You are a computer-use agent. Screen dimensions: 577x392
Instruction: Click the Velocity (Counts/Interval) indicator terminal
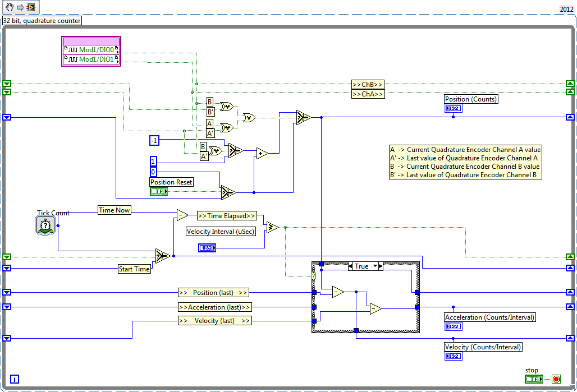point(453,356)
